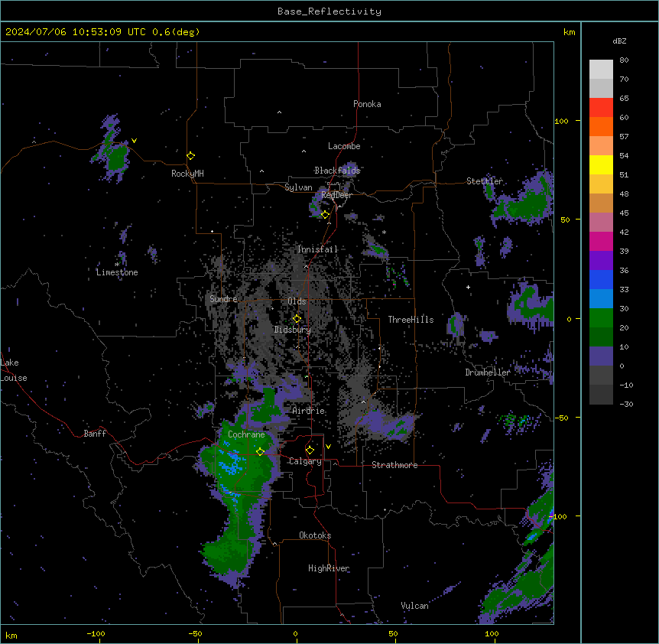
Task: Select the RockyMH label
Action: (x=187, y=174)
